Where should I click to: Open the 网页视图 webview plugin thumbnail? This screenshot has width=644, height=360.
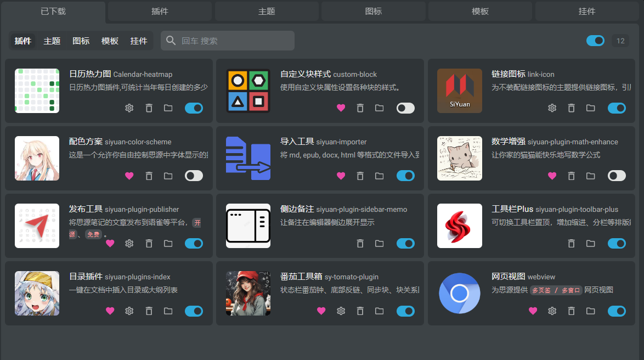[x=460, y=294]
